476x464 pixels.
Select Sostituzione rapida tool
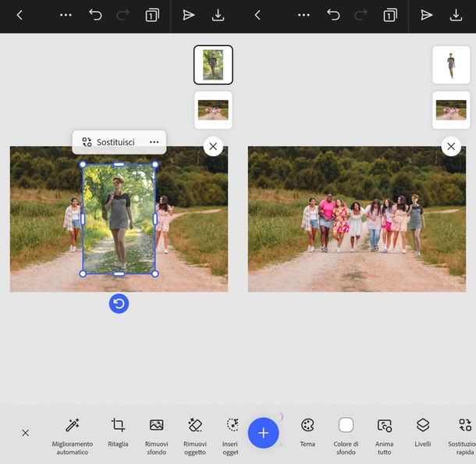coord(463,436)
